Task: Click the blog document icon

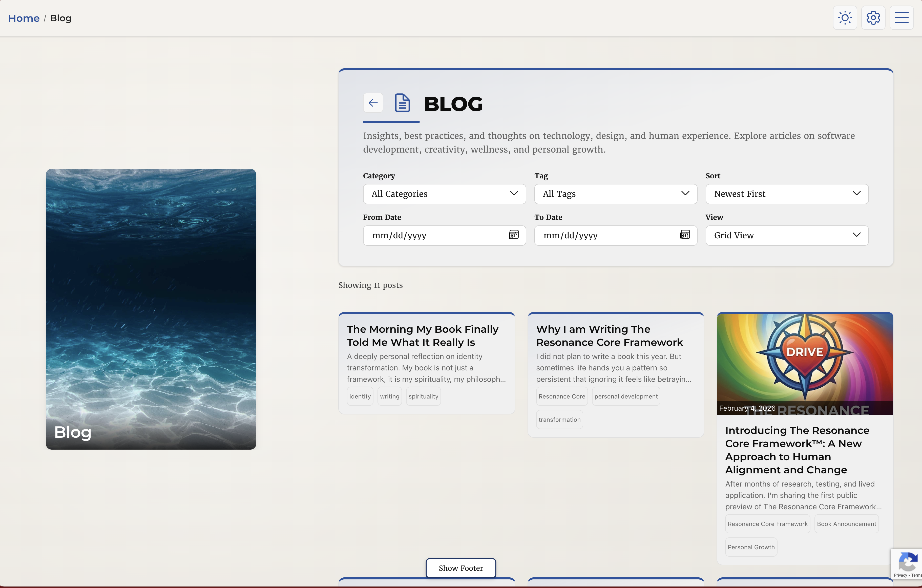Action: pos(402,102)
